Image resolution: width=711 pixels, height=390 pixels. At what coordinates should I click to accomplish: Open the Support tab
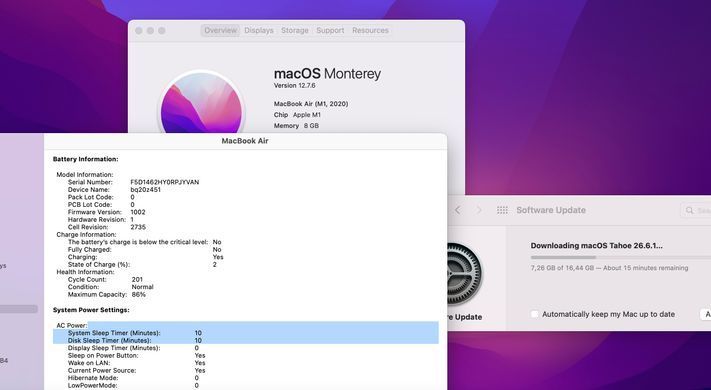(x=330, y=30)
